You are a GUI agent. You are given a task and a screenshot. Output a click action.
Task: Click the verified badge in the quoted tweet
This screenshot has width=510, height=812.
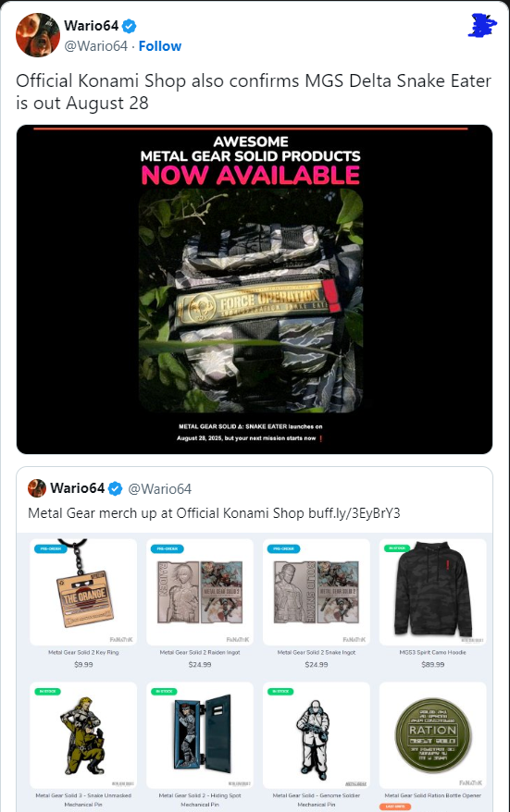[x=116, y=488]
